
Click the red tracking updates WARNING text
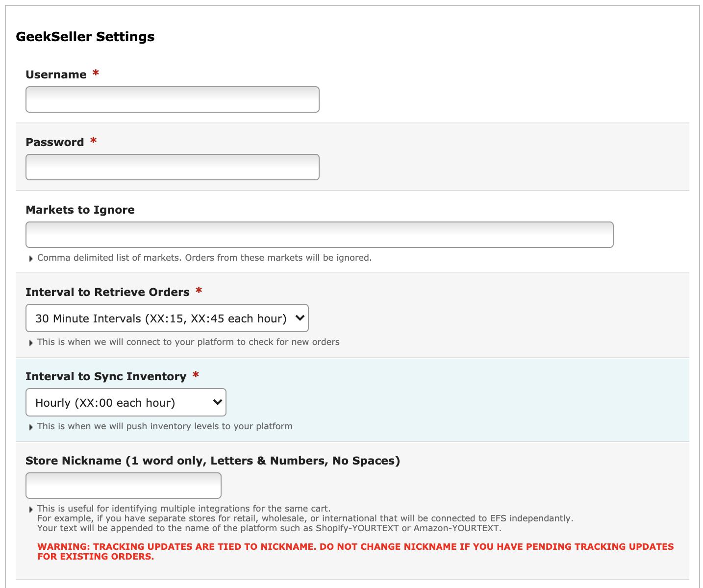click(x=355, y=551)
